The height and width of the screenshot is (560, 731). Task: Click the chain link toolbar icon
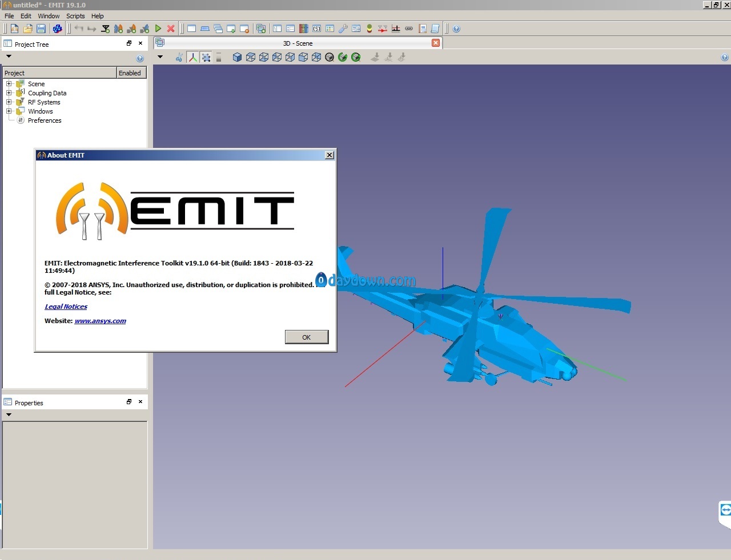409,29
